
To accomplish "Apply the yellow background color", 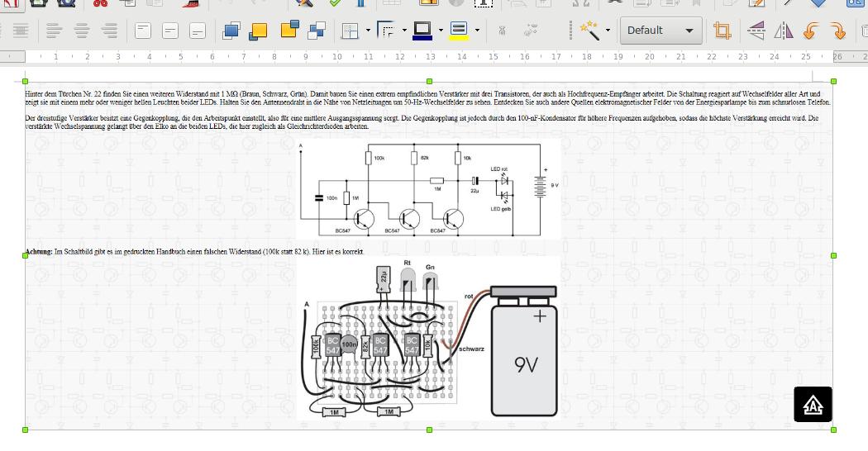I will (459, 31).
